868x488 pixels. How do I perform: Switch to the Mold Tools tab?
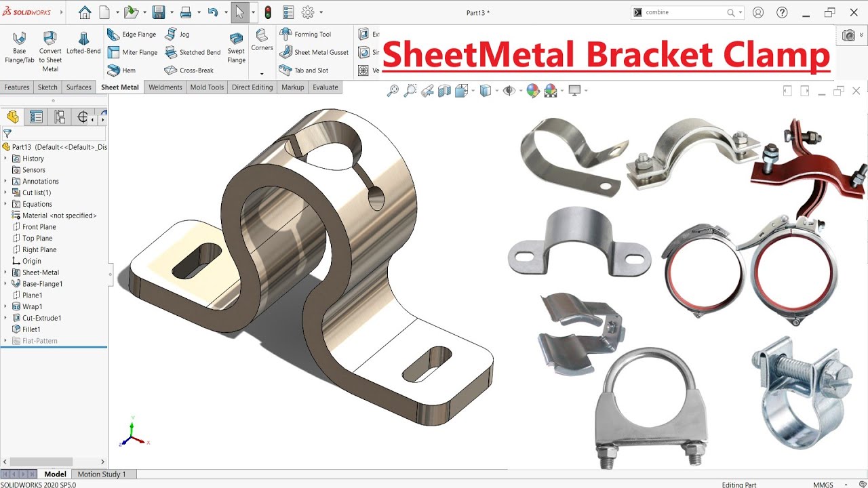pos(207,87)
